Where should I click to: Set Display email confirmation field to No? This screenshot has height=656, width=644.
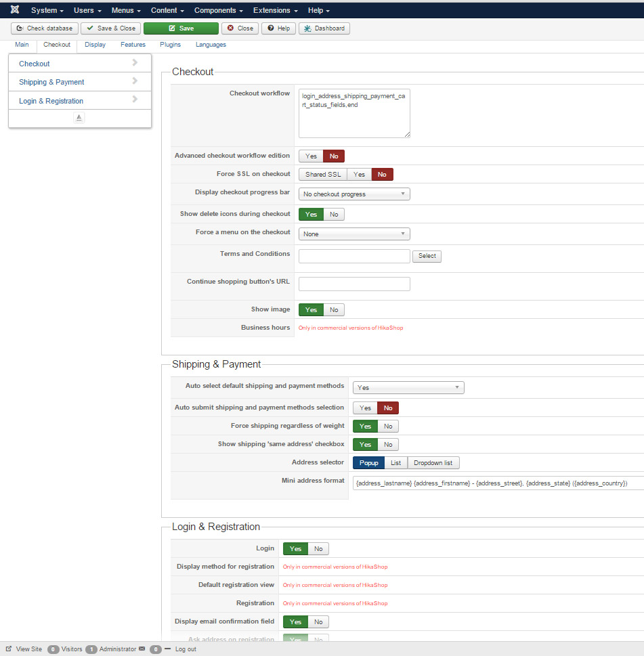[x=318, y=622]
